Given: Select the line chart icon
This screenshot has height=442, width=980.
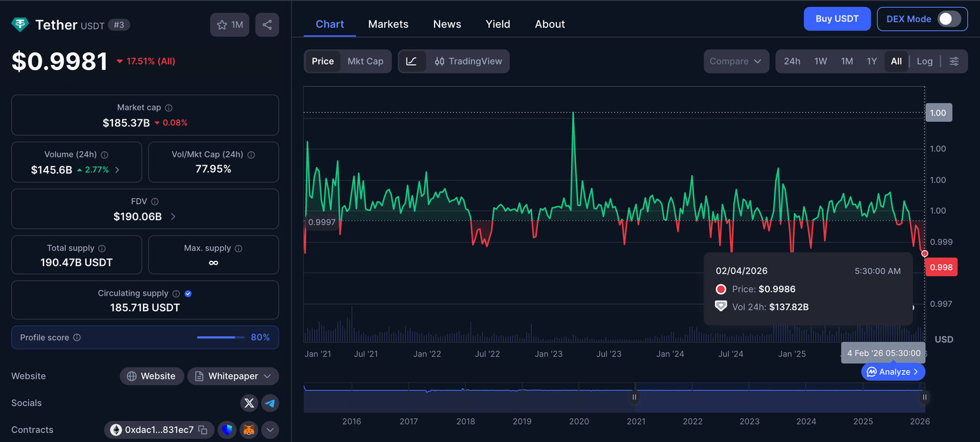Looking at the screenshot, I should coord(412,61).
